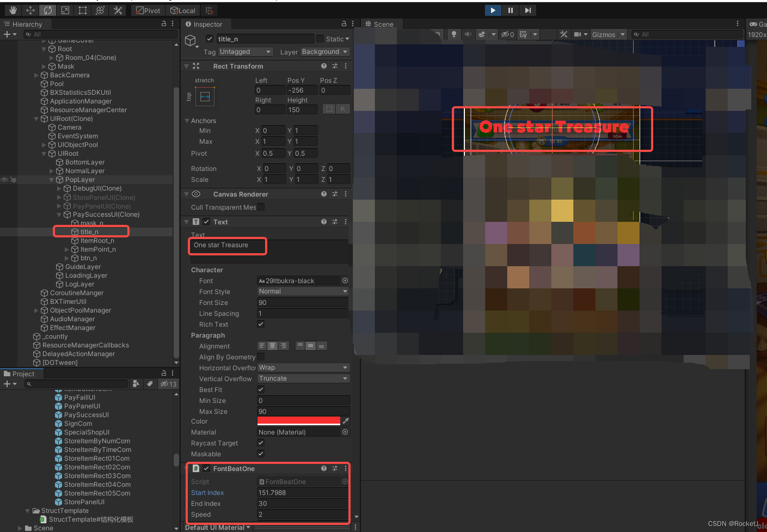This screenshot has width=767, height=532.
Task: Set horizontal alignment to center
Action: 272,346
